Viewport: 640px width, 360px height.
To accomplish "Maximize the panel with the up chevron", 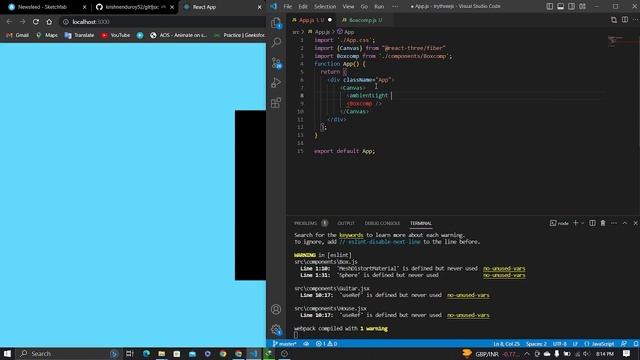I will pos(625,223).
